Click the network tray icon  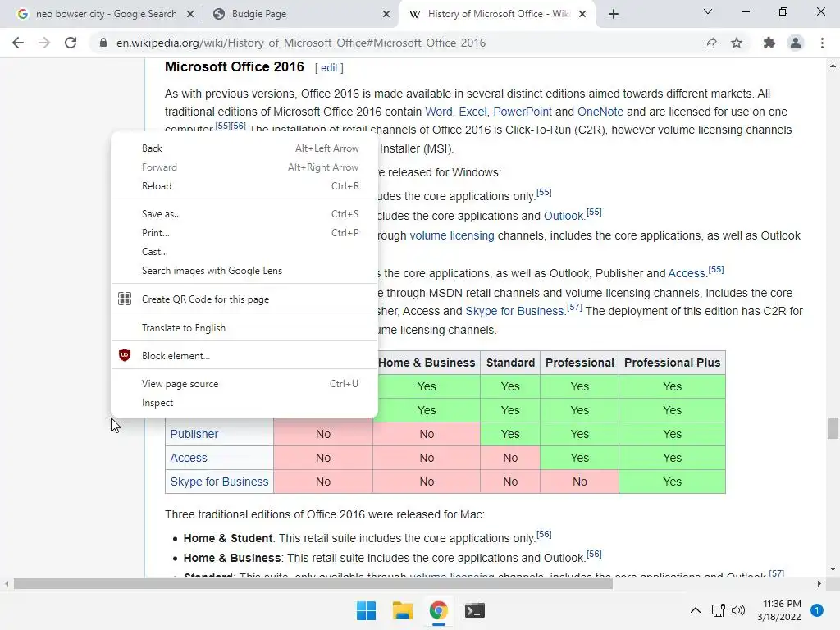click(x=718, y=610)
